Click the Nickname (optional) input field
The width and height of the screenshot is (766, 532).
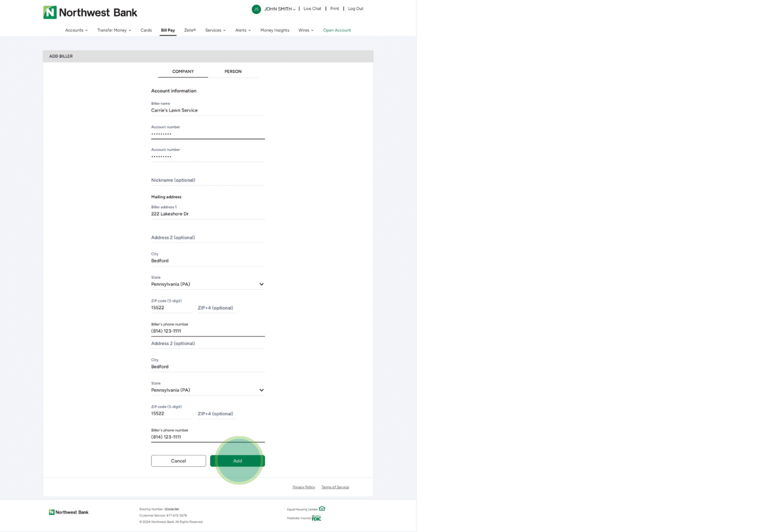(207, 180)
